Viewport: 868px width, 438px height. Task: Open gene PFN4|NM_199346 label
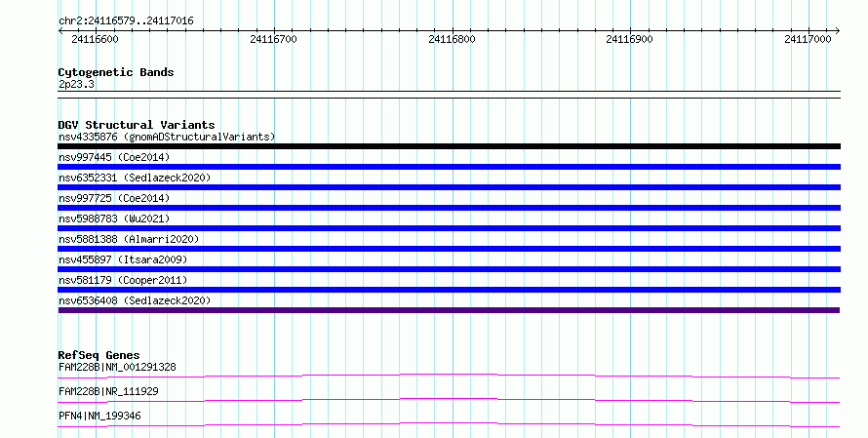(x=99, y=416)
